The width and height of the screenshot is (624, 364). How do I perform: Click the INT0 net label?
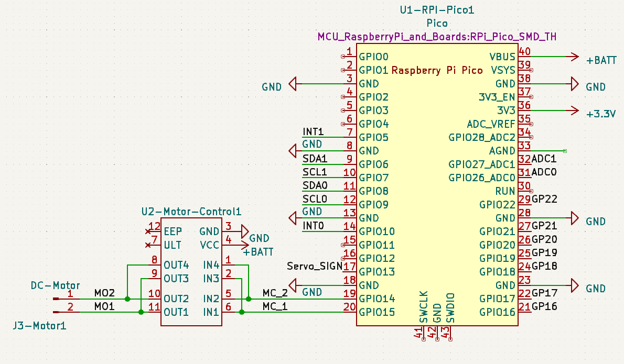click(314, 226)
